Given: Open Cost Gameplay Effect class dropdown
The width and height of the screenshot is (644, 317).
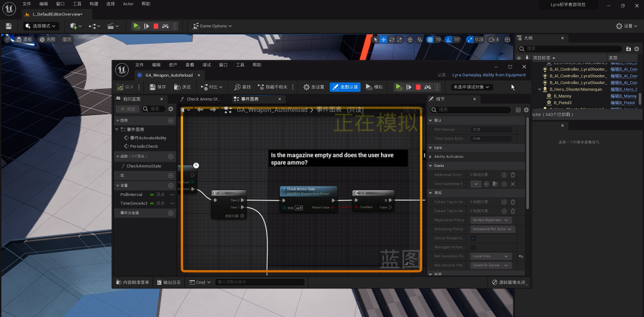Looking at the screenshot, I should 476,184.
